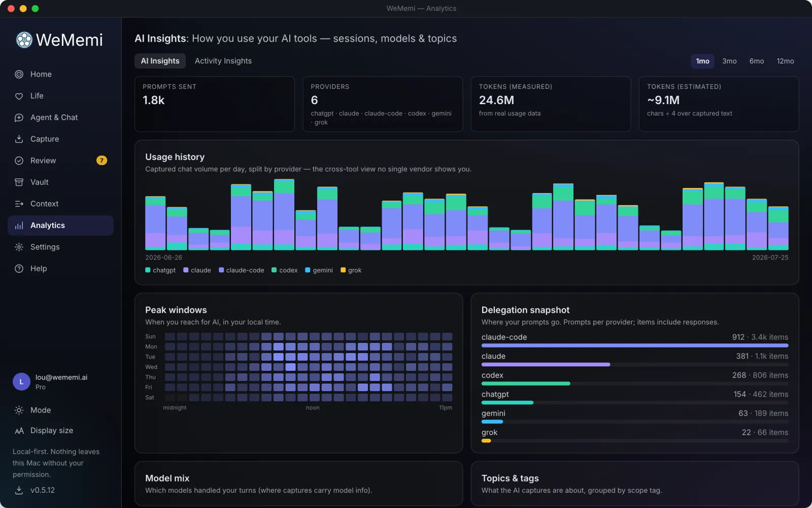Click the Review badge showing 7

[101, 161]
